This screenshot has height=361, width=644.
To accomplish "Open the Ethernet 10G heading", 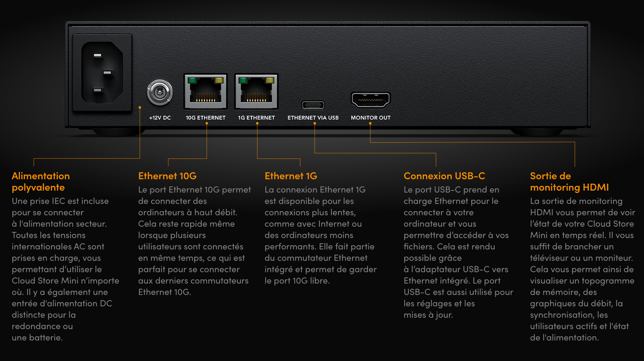I will [167, 176].
